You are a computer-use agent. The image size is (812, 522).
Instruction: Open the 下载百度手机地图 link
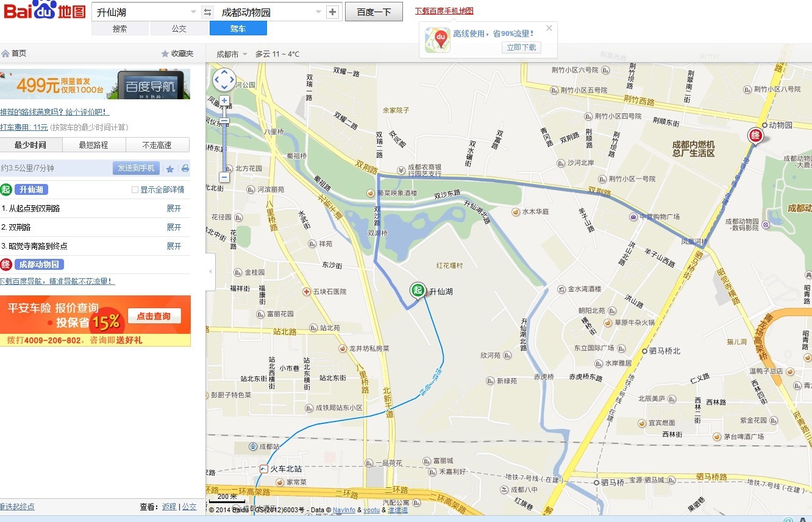[x=444, y=11]
